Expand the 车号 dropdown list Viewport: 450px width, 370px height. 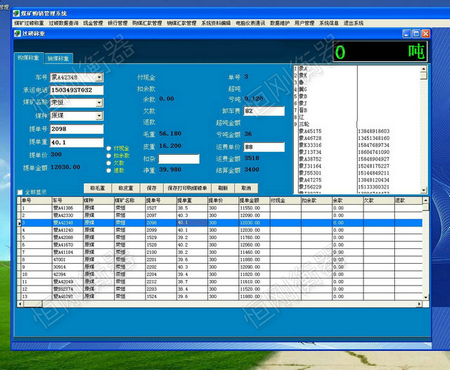point(99,77)
